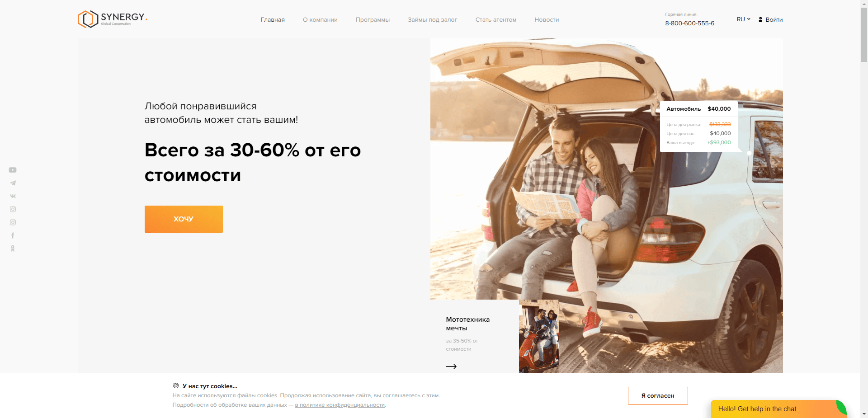Click the arrow under Мототехника мечты
The image size is (868, 418).
(451, 366)
